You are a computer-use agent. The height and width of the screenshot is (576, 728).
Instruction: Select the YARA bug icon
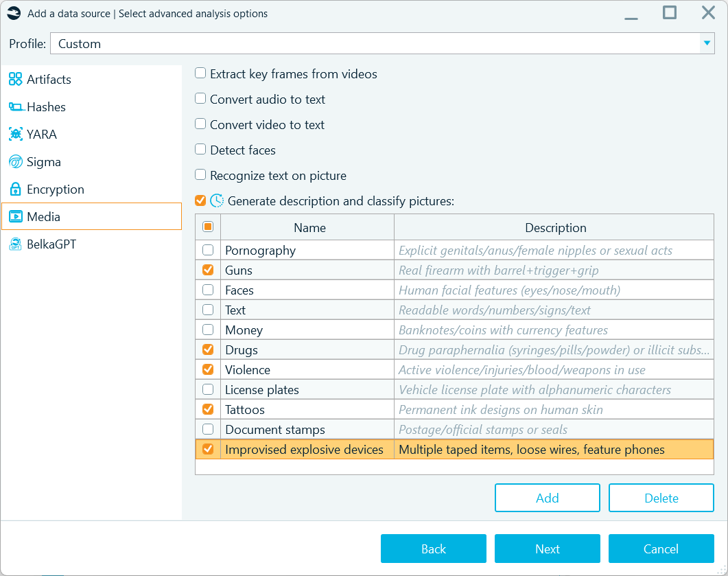tap(15, 135)
